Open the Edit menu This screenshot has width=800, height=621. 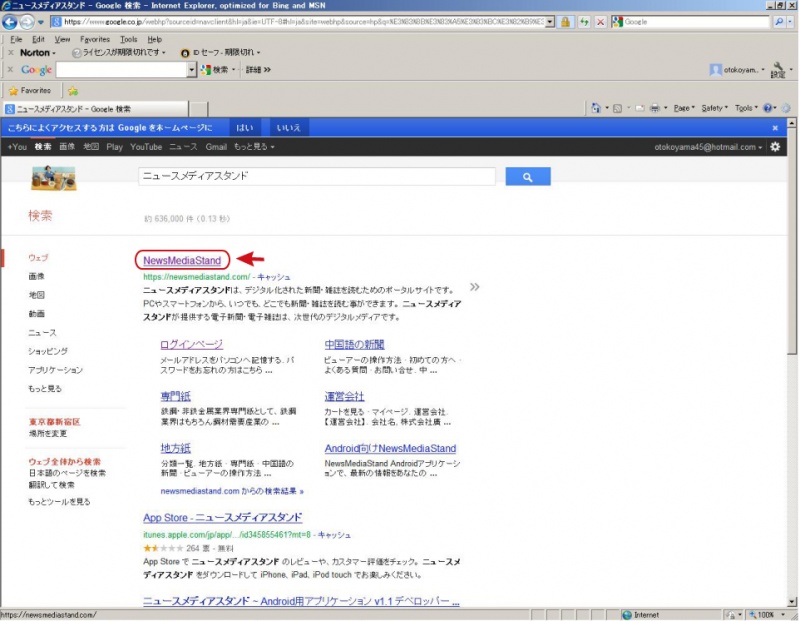[x=38, y=39]
